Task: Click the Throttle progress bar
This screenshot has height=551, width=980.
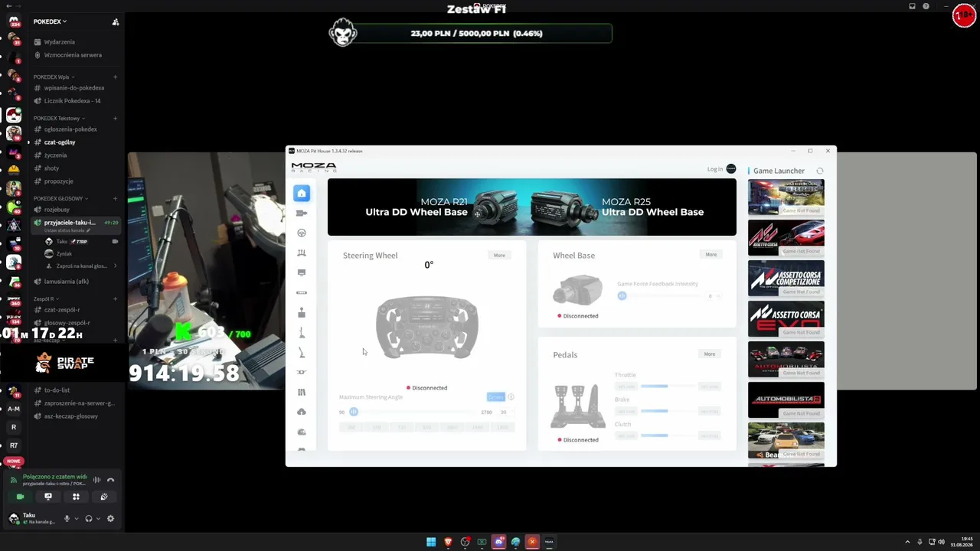Action: pos(669,386)
